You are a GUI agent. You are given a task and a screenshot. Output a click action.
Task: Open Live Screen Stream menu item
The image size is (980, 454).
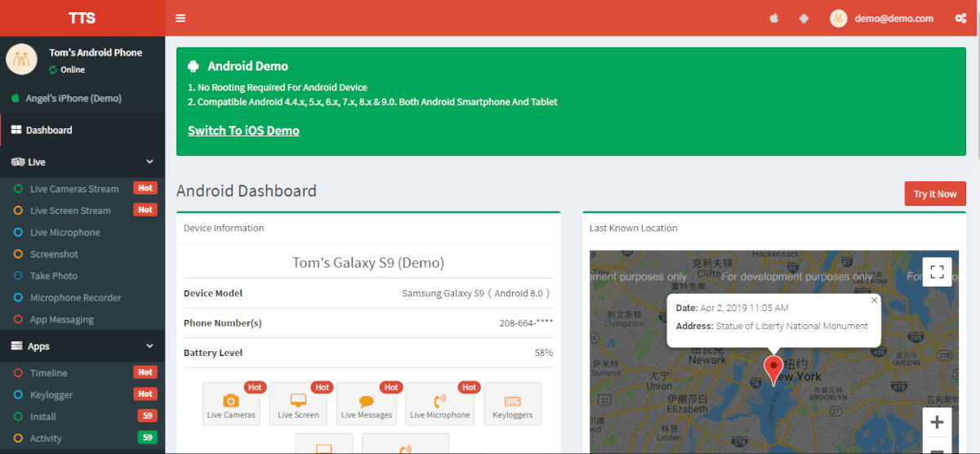coord(82,211)
